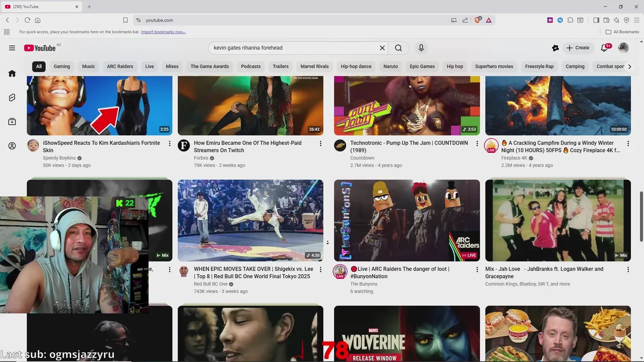Screen dimensions: 644x362
Task: Select the Freestyle Rap filter chip
Action: click(539, 66)
